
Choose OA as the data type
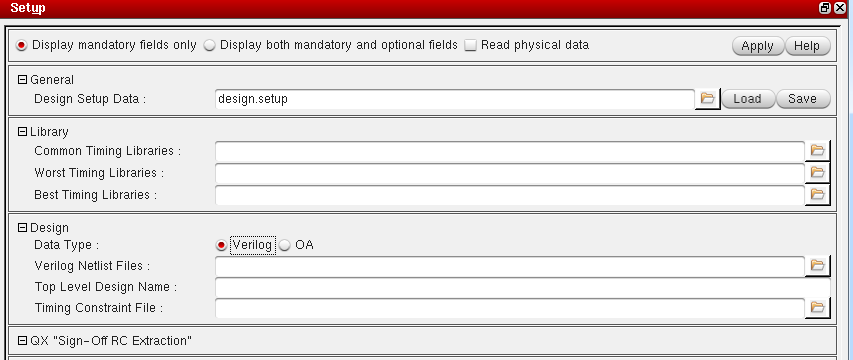click(x=285, y=245)
